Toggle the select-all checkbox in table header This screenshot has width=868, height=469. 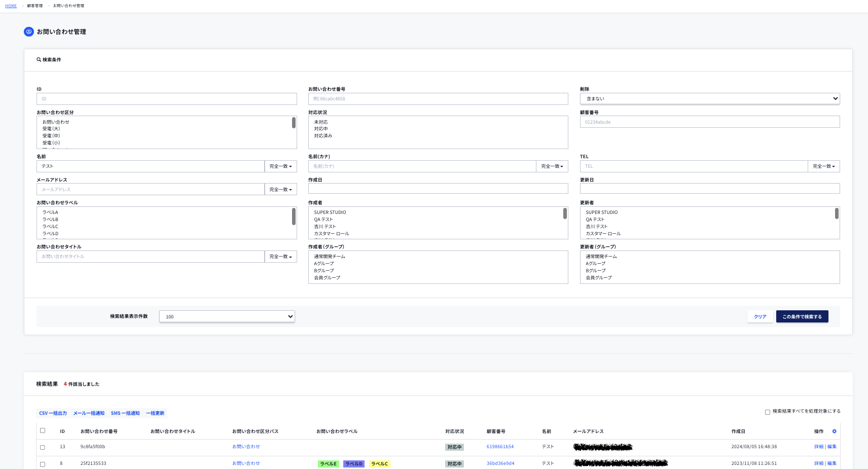tap(43, 431)
